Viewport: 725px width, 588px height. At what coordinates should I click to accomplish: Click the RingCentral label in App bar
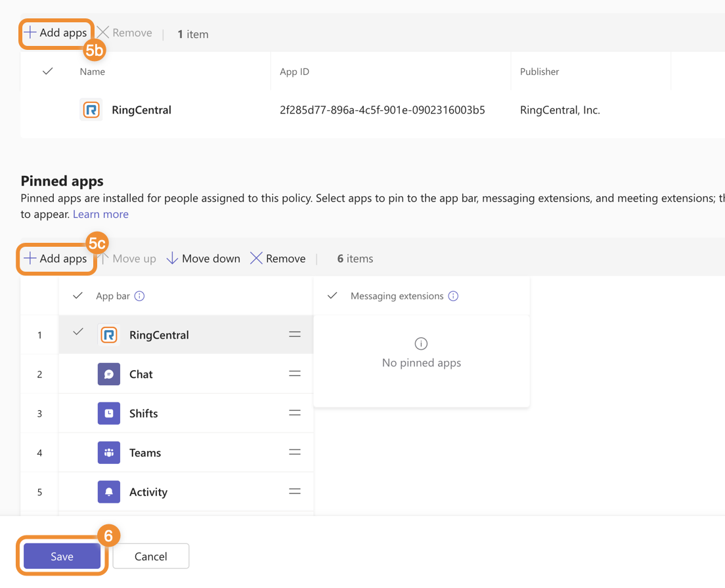[159, 335]
